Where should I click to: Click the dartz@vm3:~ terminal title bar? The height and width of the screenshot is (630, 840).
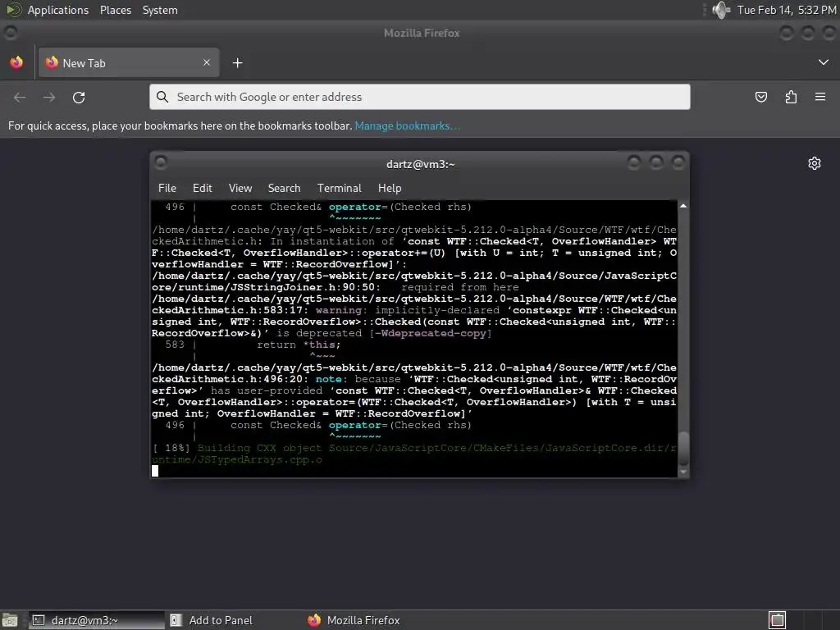click(421, 164)
